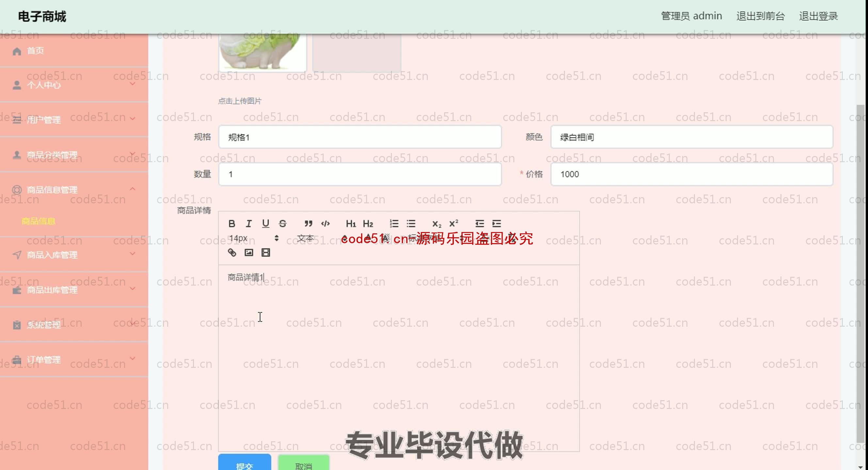The width and height of the screenshot is (868, 470).
Task: Click the Insert image icon
Action: (249, 252)
